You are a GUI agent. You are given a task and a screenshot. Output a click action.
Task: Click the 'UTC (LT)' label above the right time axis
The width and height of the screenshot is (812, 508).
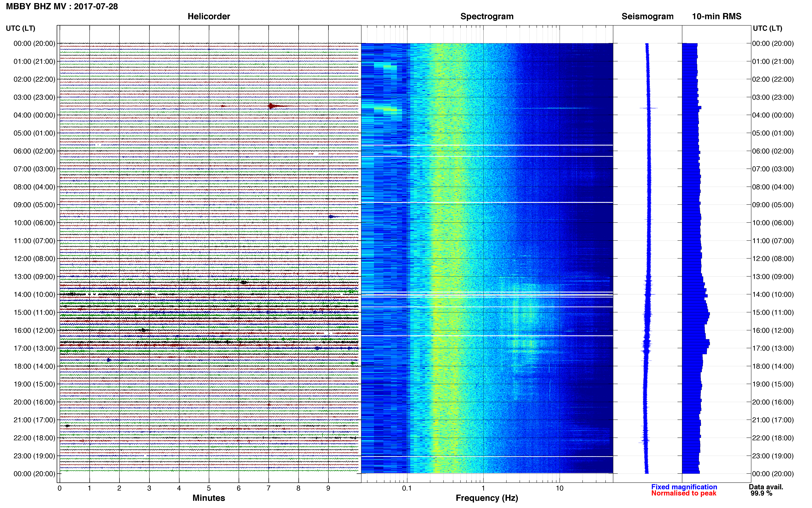pyautogui.click(x=767, y=28)
